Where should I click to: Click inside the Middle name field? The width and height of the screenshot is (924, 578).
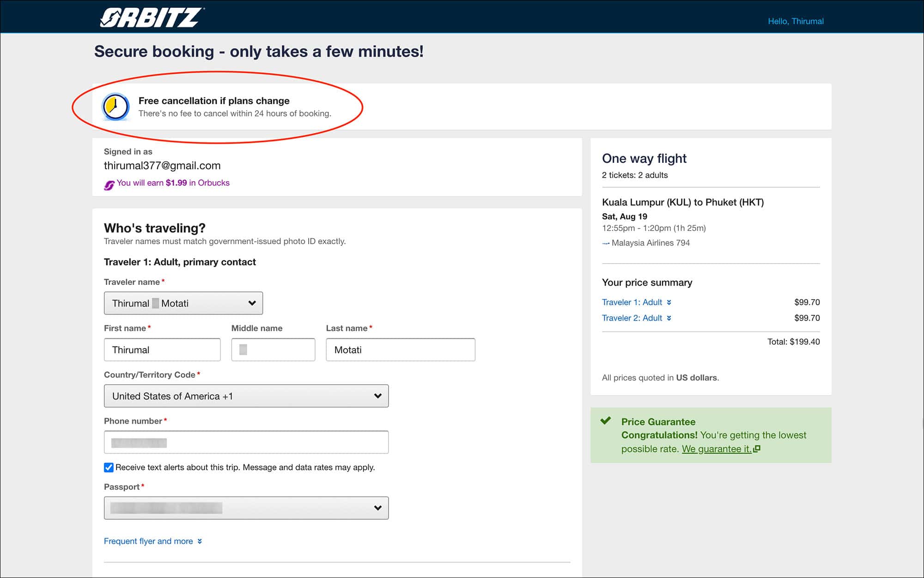[273, 350]
